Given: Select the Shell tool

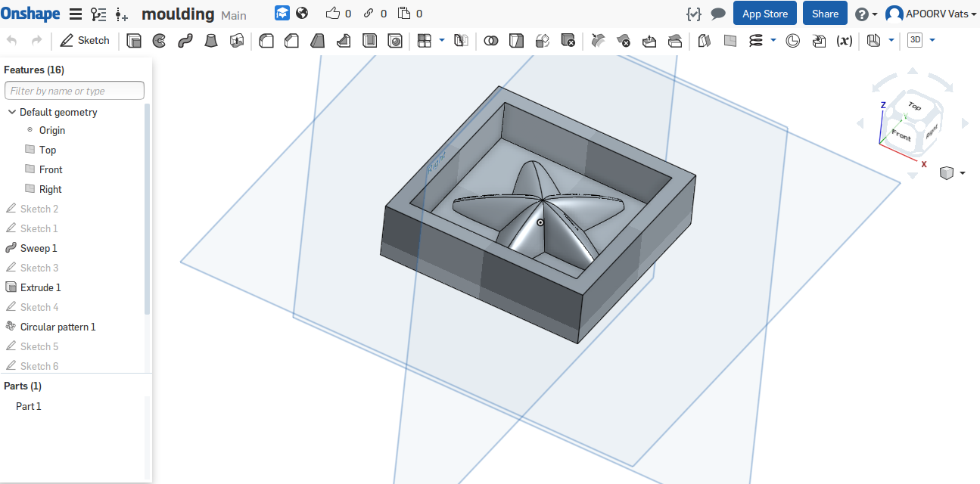Looking at the screenshot, I should point(369,41).
